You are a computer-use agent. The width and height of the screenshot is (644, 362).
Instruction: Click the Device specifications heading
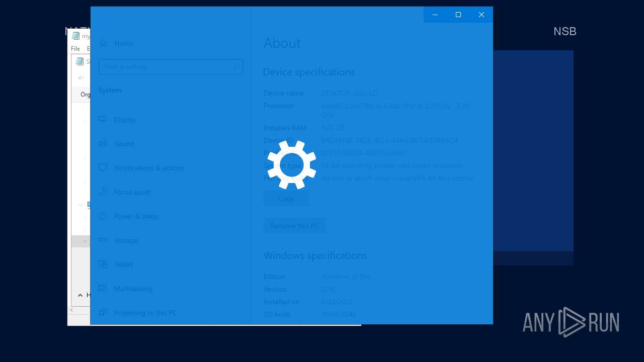click(308, 72)
